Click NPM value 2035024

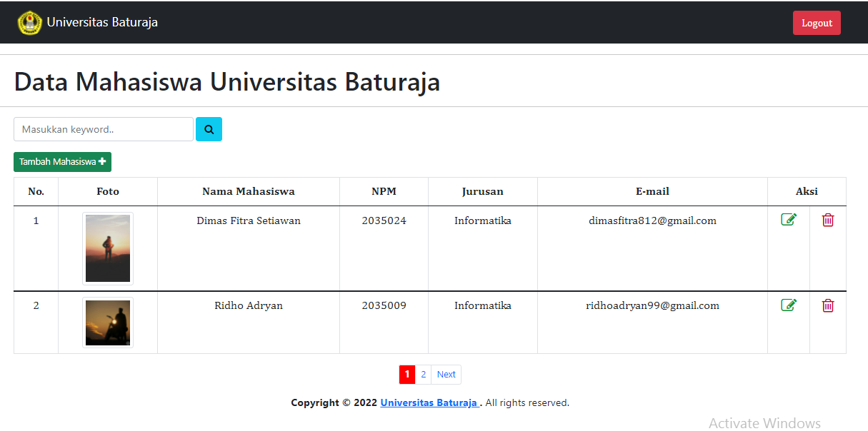(x=384, y=220)
